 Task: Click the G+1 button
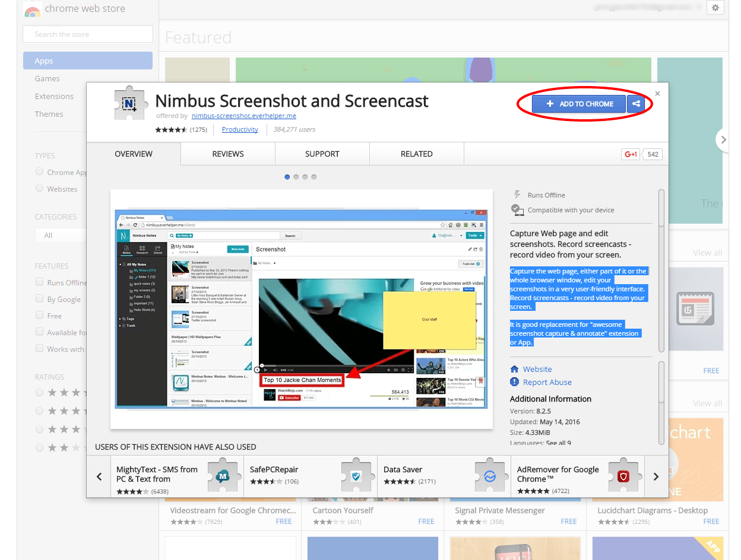click(631, 154)
